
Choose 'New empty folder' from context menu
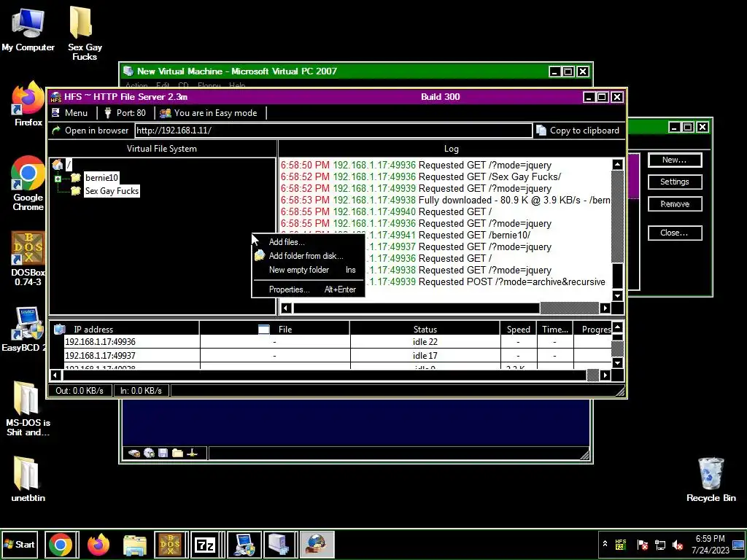(x=298, y=270)
